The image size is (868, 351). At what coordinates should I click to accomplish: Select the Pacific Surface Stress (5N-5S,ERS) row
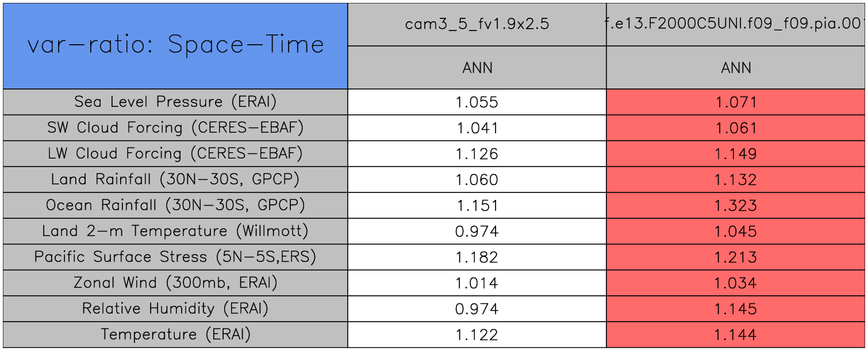[x=175, y=257]
